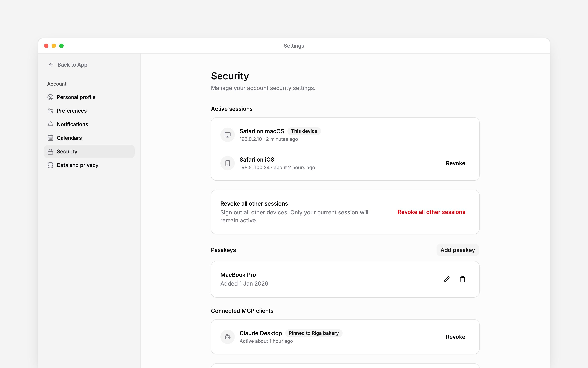Click the phone icon for Safari on iOS
The image size is (588, 368).
coord(228,163)
